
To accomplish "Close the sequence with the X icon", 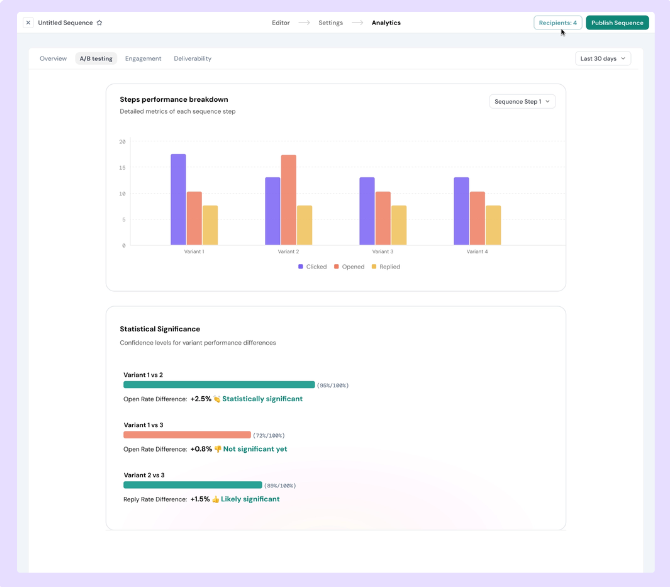I will [28, 23].
